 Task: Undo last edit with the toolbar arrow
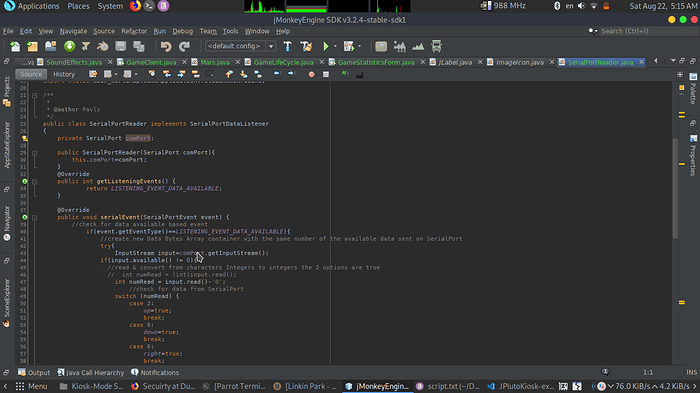pos(166,46)
